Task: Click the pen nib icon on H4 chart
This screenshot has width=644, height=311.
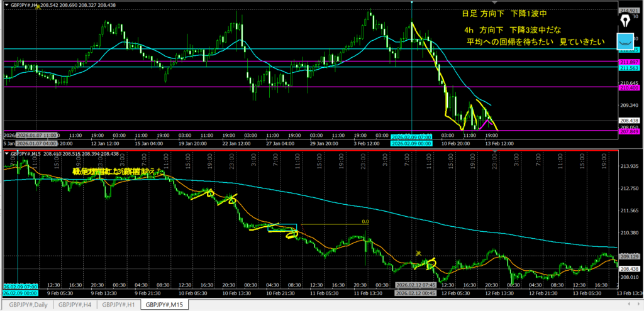Action: (625, 21)
